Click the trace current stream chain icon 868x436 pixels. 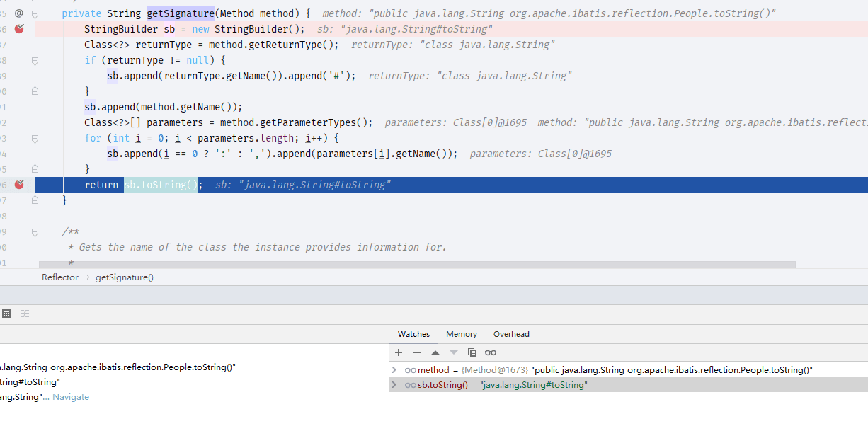[25, 314]
